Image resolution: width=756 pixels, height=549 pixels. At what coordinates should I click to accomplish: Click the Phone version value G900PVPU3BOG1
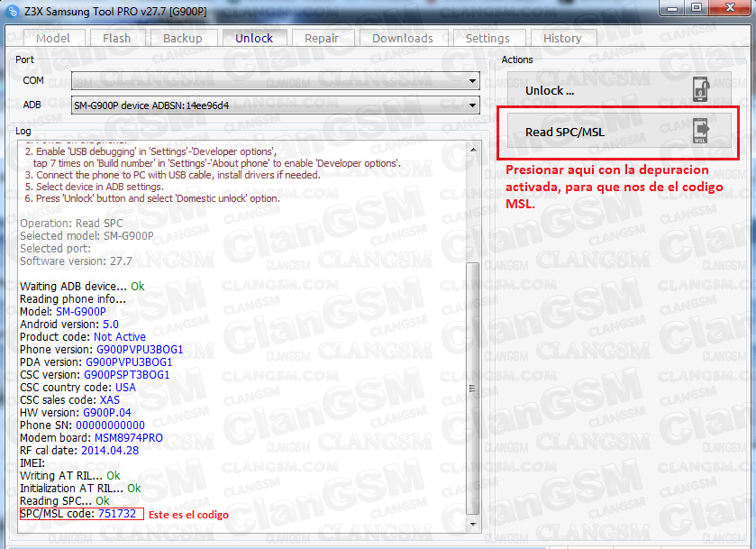pos(140,349)
